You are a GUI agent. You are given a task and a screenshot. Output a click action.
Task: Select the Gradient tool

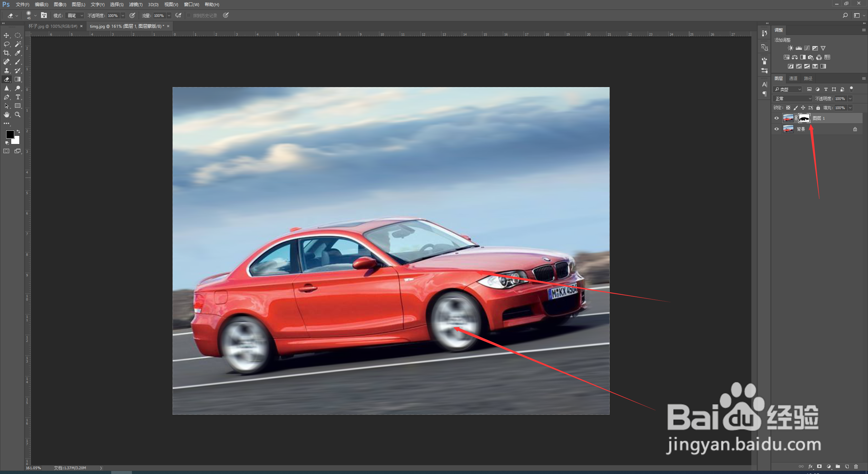(18, 79)
